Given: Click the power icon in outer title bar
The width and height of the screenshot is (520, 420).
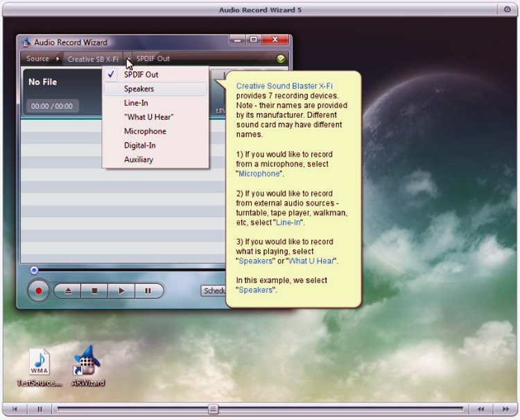Looking at the screenshot, I should [x=507, y=9].
